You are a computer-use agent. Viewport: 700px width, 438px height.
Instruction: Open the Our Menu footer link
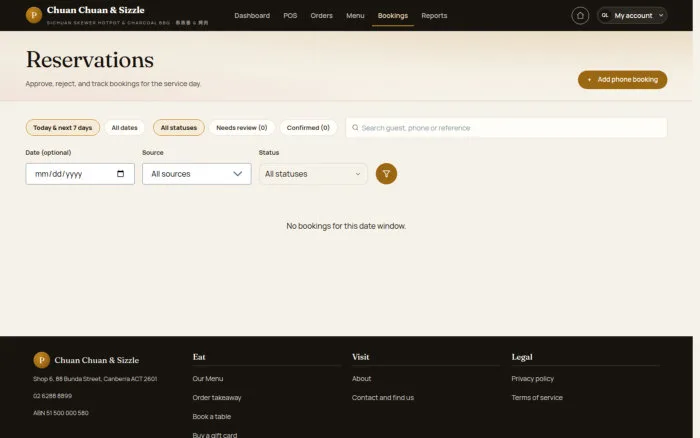[x=208, y=379]
